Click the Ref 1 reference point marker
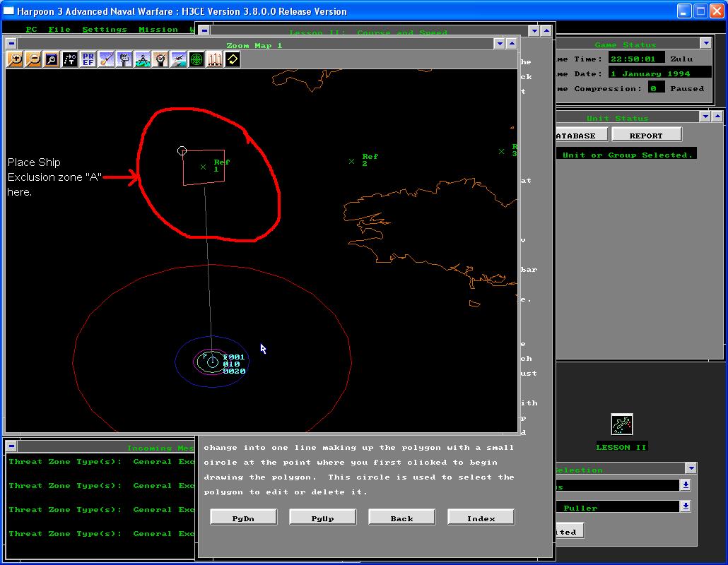728x565 pixels. pyautogui.click(x=204, y=167)
